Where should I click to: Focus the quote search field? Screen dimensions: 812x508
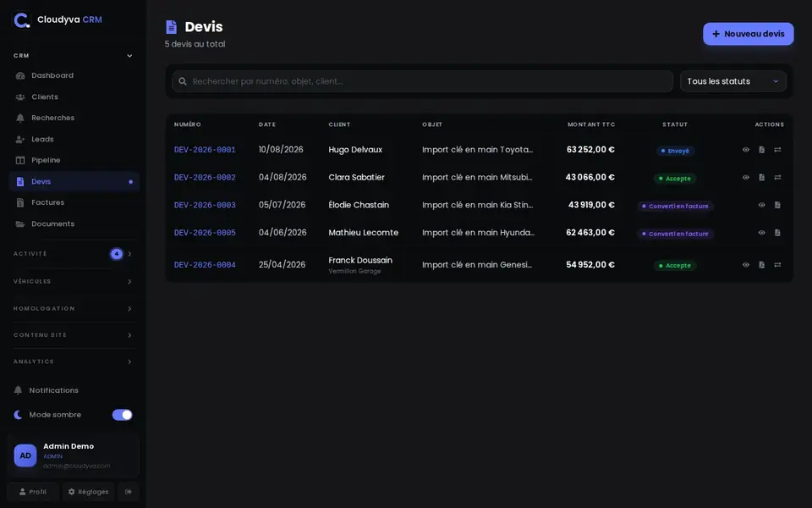pos(422,81)
